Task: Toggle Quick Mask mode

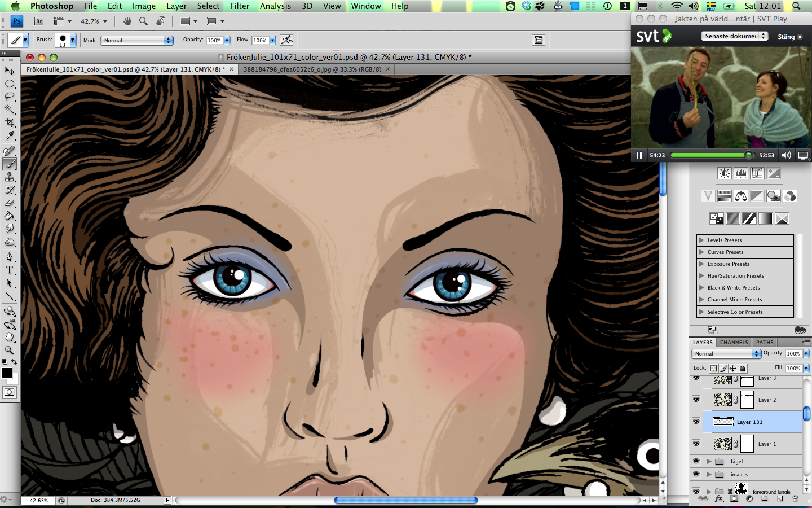Action: pos(10,392)
